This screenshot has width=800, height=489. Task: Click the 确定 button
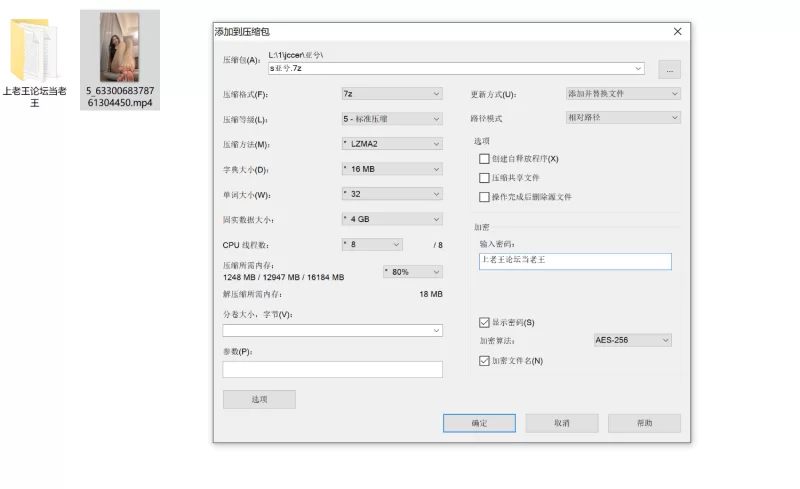pos(479,423)
